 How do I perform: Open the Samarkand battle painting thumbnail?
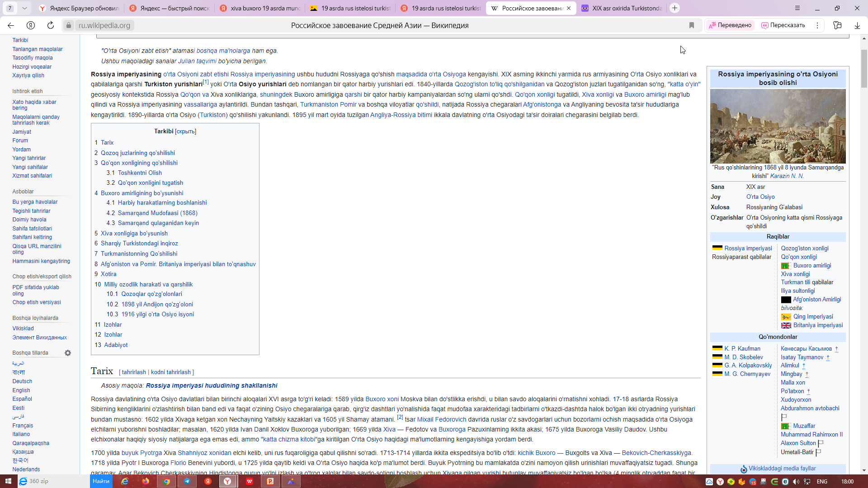pos(778,126)
